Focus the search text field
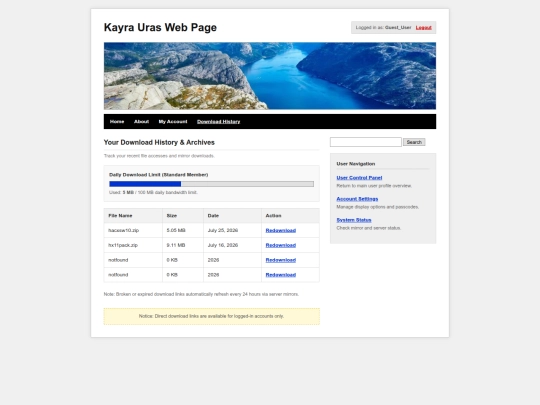Image resolution: width=540 pixels, height=405 pixels. [365, 142]
